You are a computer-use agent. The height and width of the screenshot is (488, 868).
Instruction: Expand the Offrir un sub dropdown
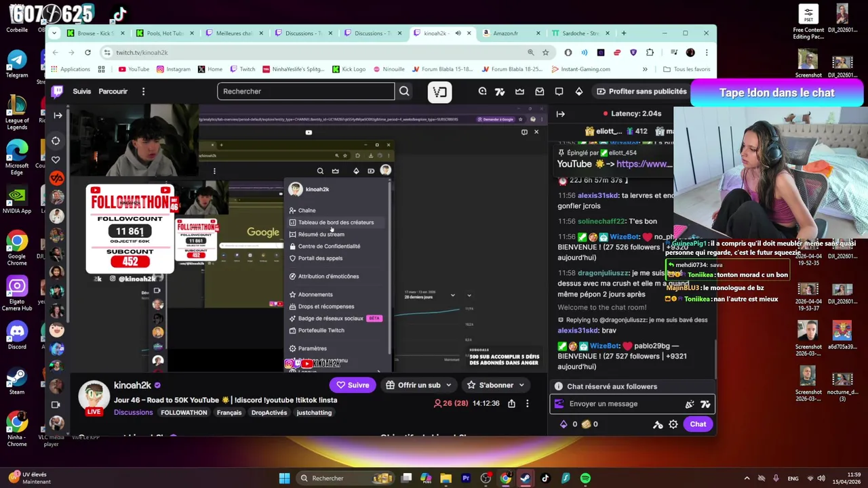[x=448, y=385]
